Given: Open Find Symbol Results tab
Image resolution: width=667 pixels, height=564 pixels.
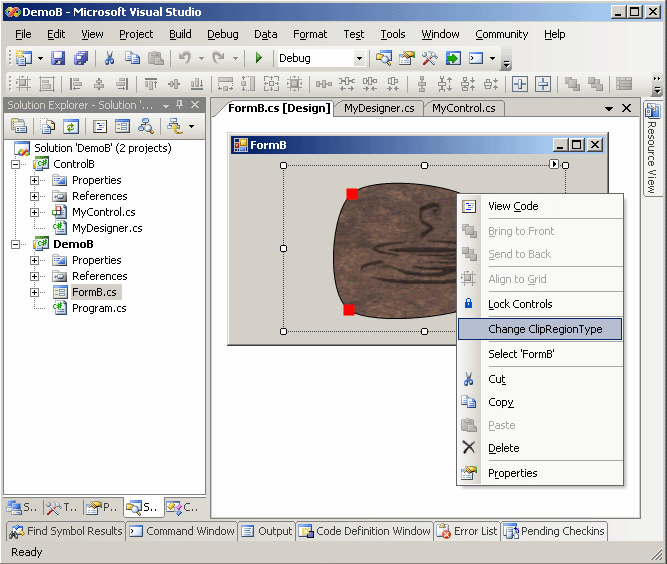Looking at the screenshot, I should [66, 531].
